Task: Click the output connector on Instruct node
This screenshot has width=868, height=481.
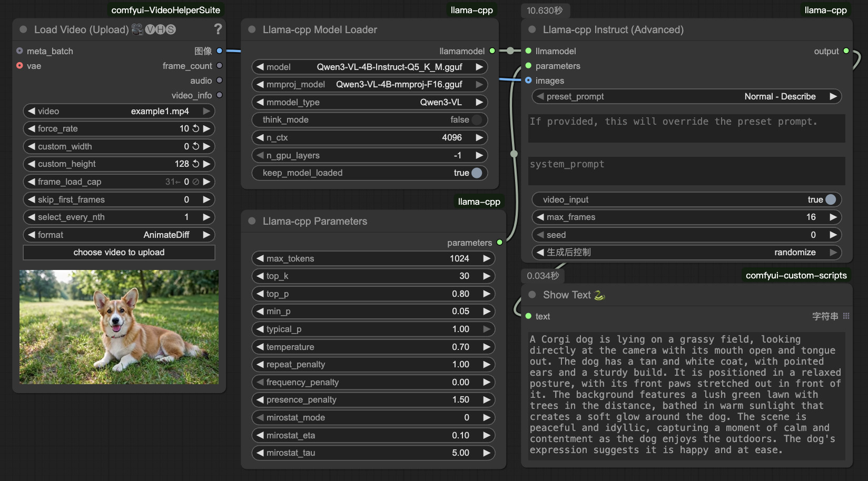Action: (846, 51)
